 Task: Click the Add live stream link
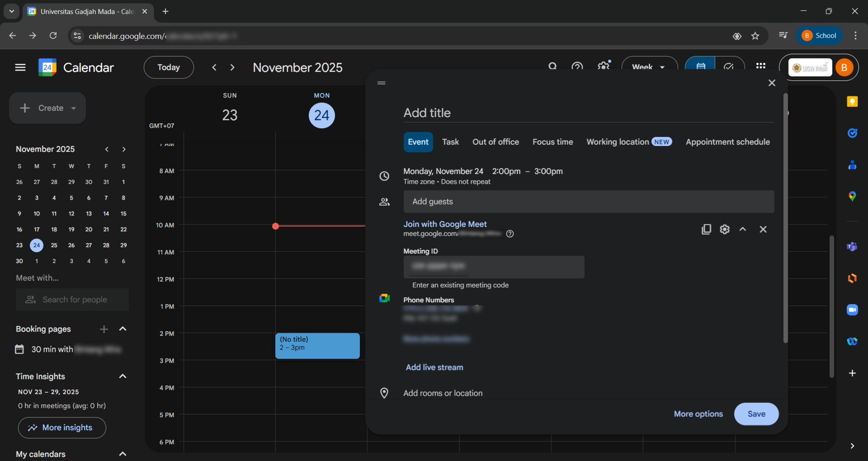pyautogui.click(x=434, y=367)
